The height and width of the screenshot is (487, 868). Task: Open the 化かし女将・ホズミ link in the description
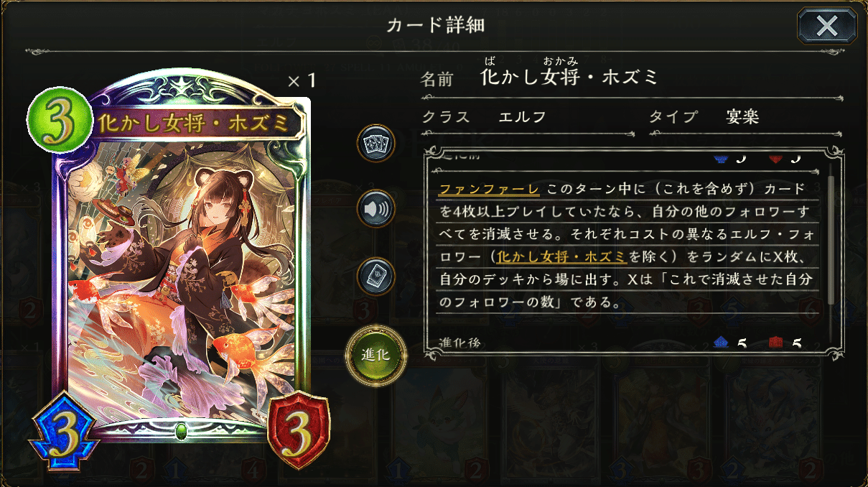[562, 254]
